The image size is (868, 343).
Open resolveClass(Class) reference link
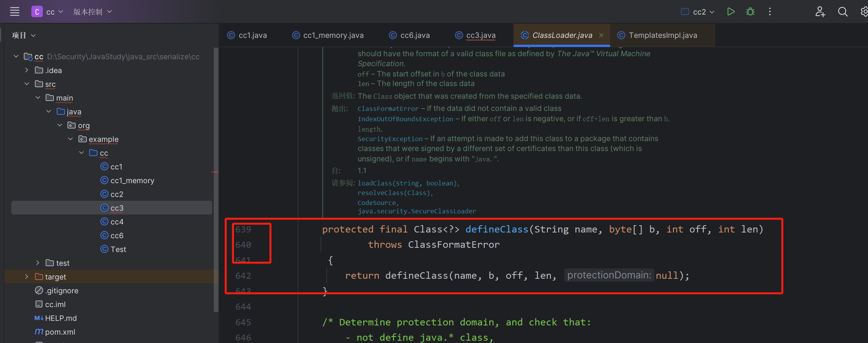[x=394, y=193]
